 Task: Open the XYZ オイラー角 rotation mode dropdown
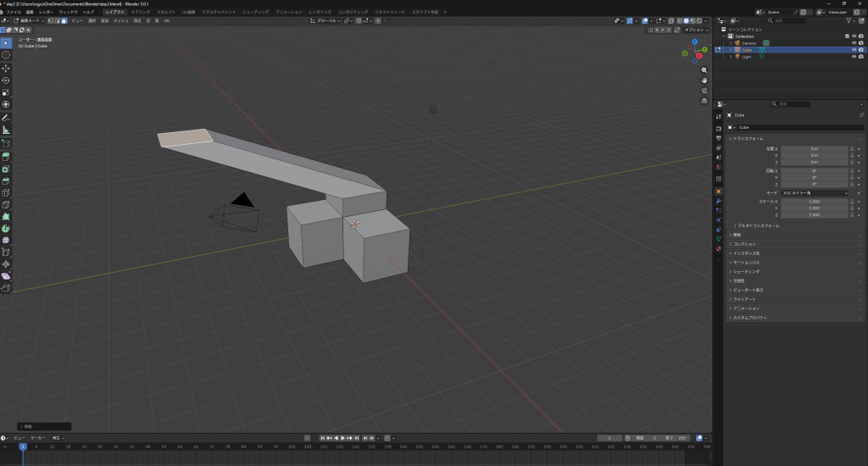pyautogui.click(x=815, y=192)
